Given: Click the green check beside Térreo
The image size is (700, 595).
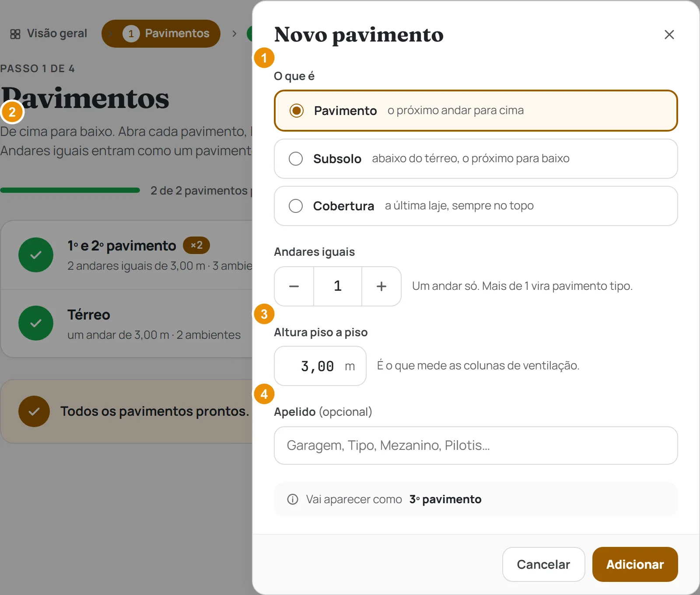Looking at the screenshot, I should [x=36, y=323].
